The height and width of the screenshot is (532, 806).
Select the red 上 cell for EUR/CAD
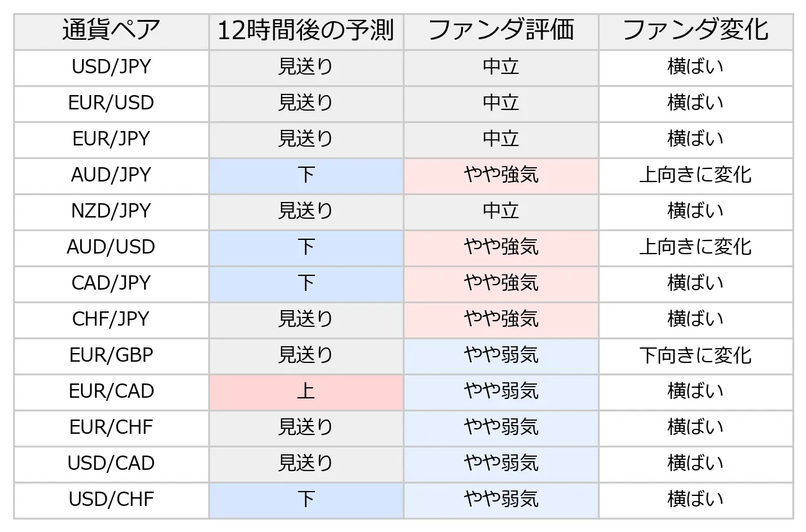point(306,391)
